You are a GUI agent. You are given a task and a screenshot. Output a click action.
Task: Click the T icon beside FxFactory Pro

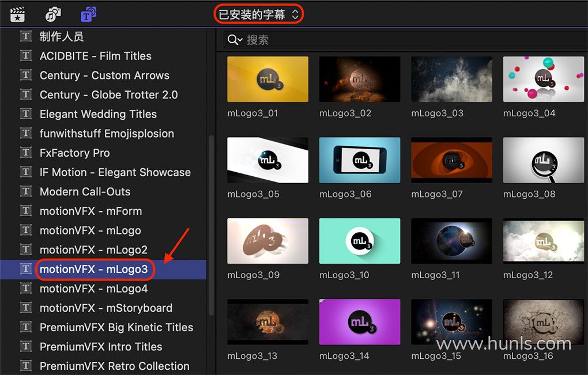click(25, 153)
